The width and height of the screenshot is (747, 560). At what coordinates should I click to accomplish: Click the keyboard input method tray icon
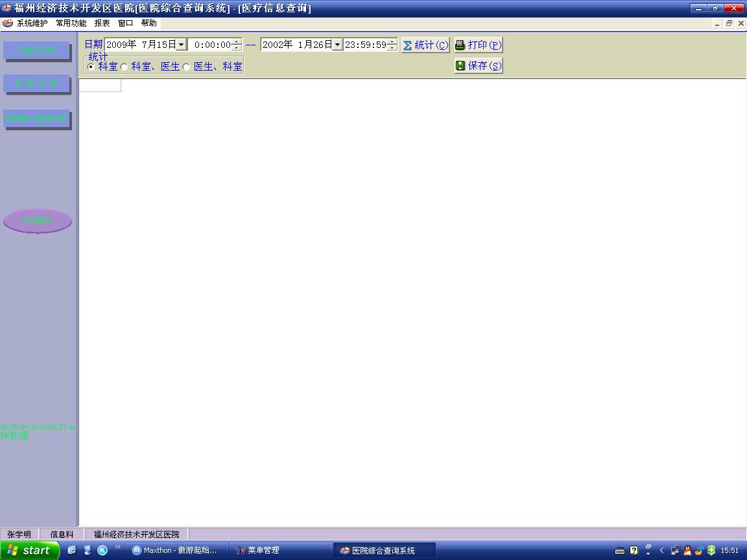point(620,550)
